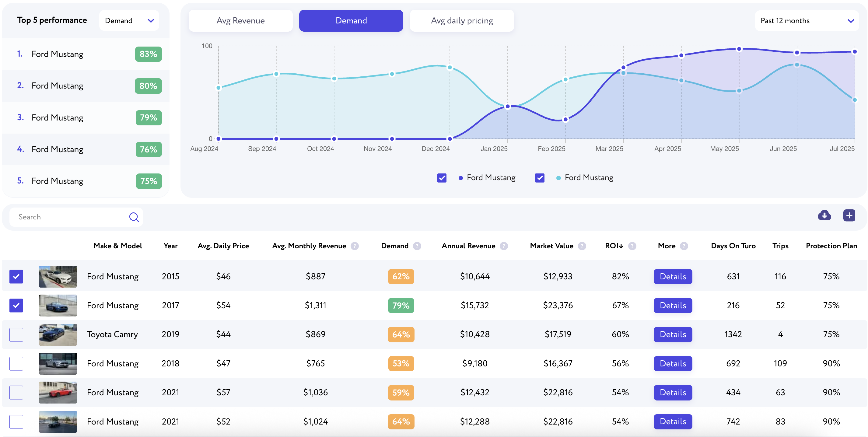
Task: Open Details for 2018 Ford Mustang
Action: tap(673, 364)
